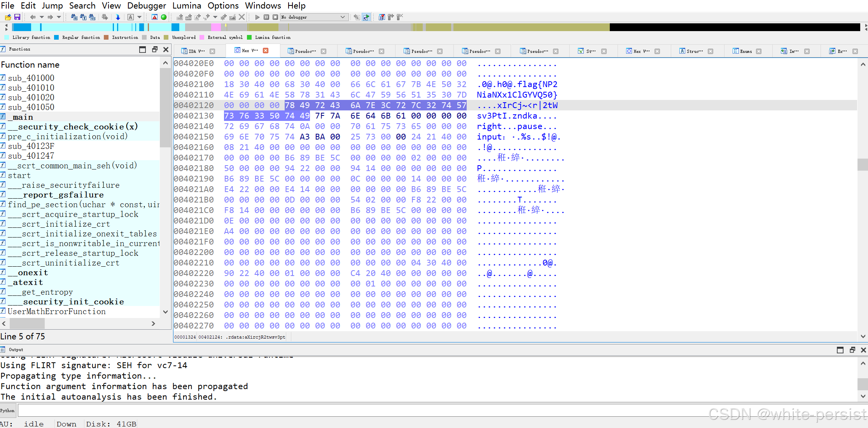Click the open file icon
The width and height of the screenshot is (868, 428).
(8, 17)
